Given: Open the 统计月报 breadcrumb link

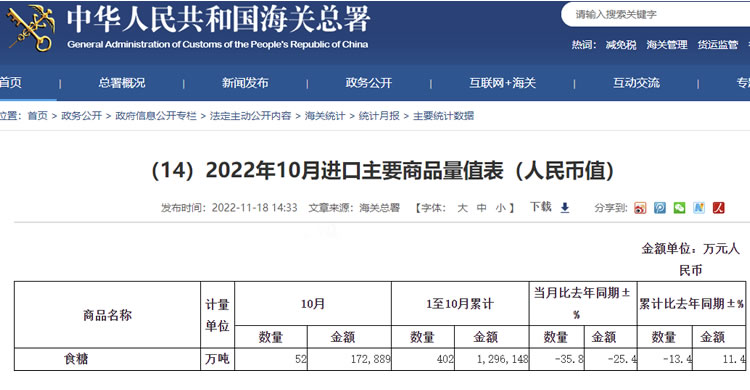Looking at the screenshot, I should coord(379,116).
